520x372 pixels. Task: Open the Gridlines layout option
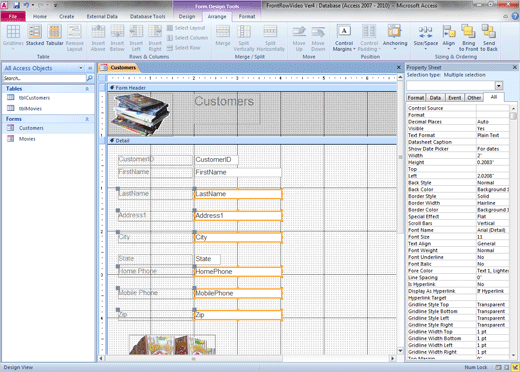tap(13, 38)
